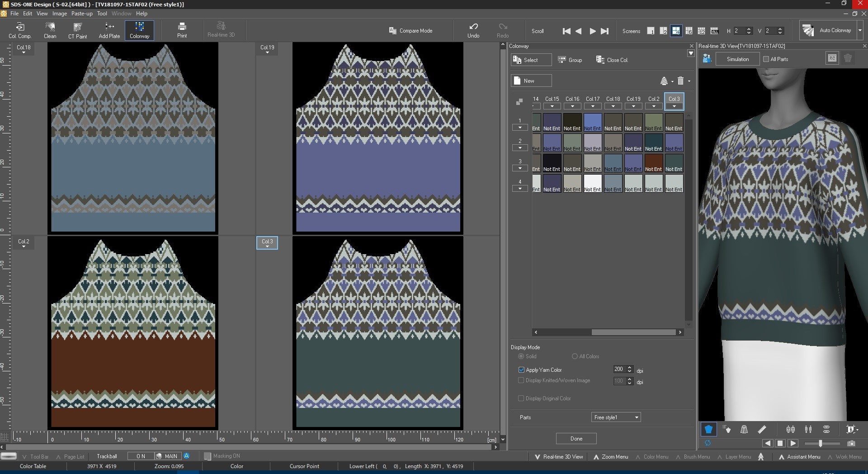Image resolution: width=868 pixels, height=474 pixels.
Task: Take a snapshot with the camera icon
Action: click(852, 444)
